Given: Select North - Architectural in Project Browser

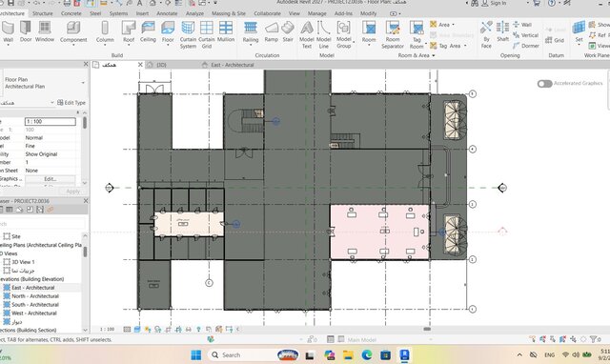Looking at the screenshot, I should [x=35, y=296].
